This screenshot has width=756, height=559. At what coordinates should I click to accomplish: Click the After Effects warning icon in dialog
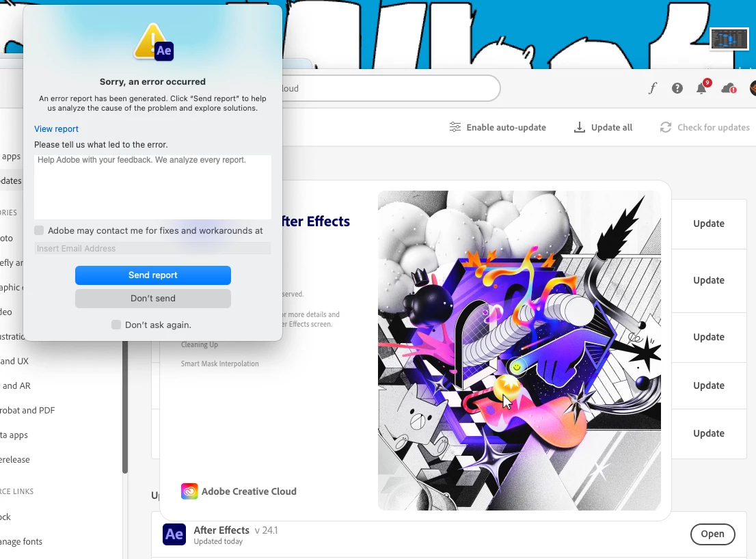coord(153,42)
